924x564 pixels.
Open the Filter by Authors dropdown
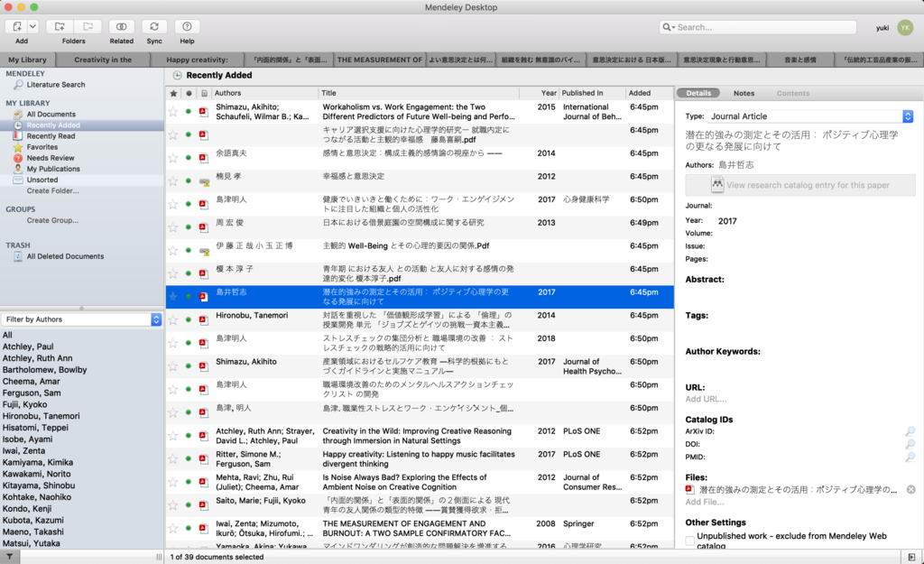pos(81,319)
